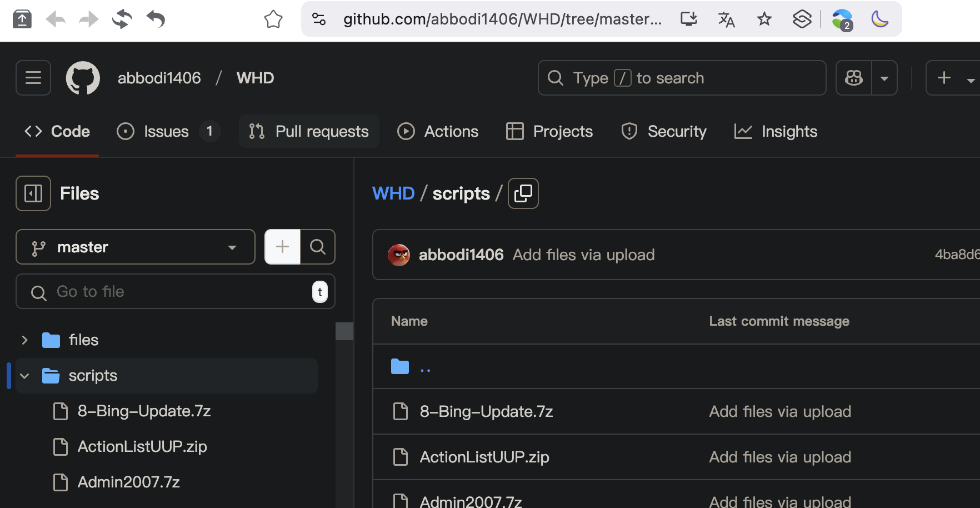The height and width of the screenshot is (508, 980).
Task: Click the browser share icon
Action: coord(22,19)
